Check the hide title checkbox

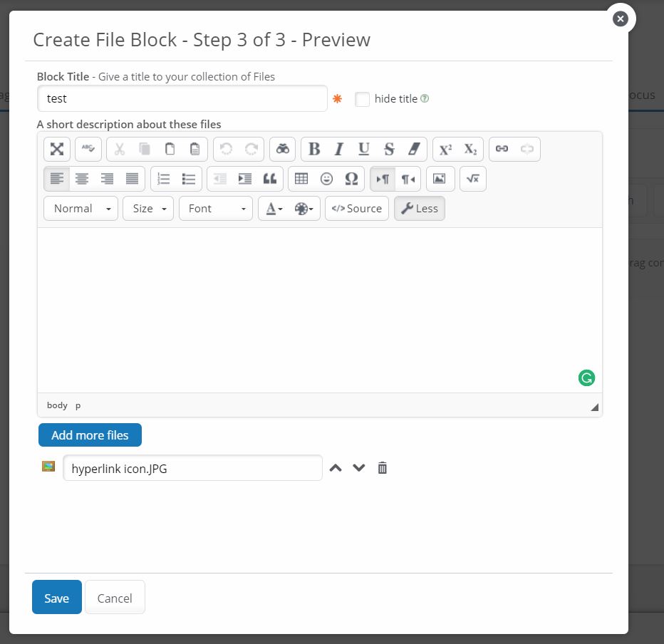[362, 99]
